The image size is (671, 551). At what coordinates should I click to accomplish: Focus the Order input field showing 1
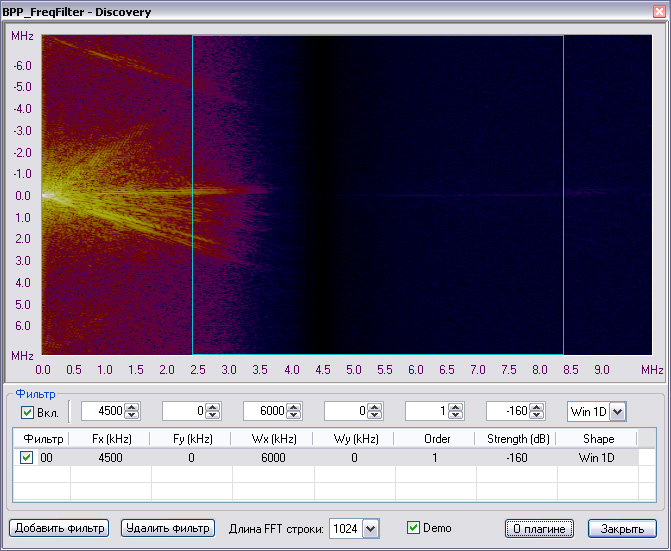[x=427, y=411]
